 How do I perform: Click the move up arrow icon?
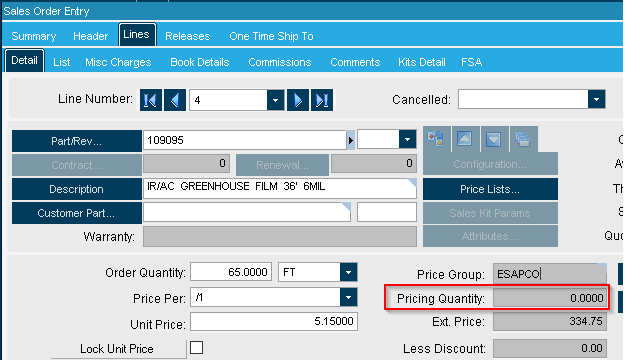[x=465, y=139]
